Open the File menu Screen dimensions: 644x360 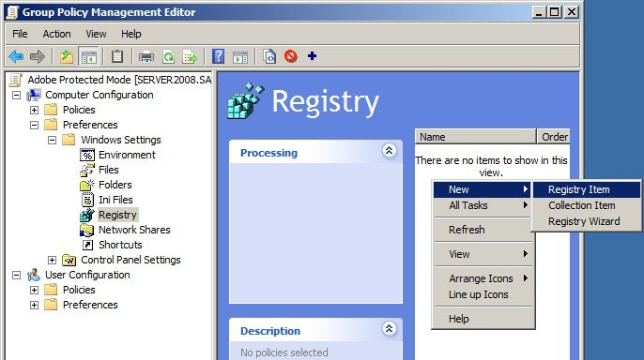pyautogui.click(x=20, y=34)
